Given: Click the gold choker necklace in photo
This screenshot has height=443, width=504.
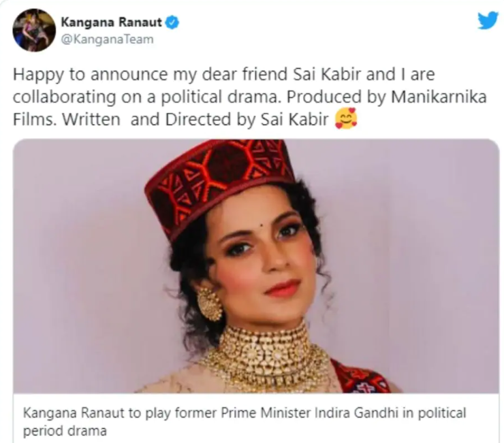Looking at the screenshot, I should 265,356.
